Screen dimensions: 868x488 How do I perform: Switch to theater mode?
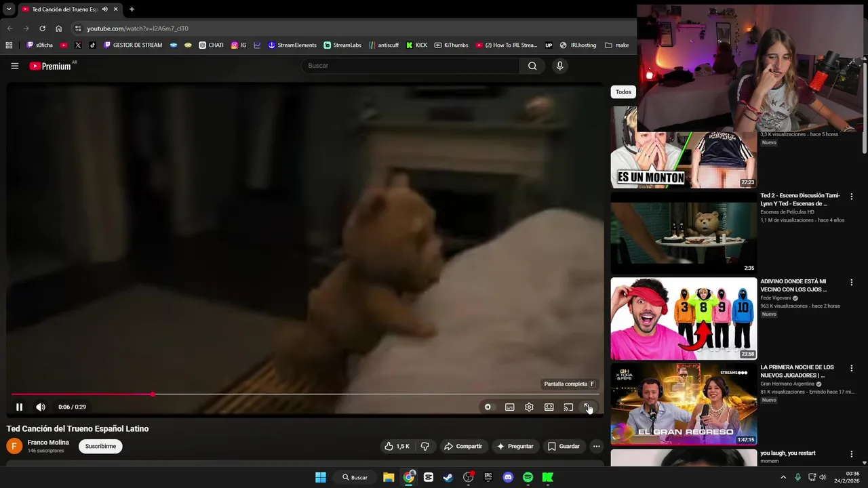549,407
